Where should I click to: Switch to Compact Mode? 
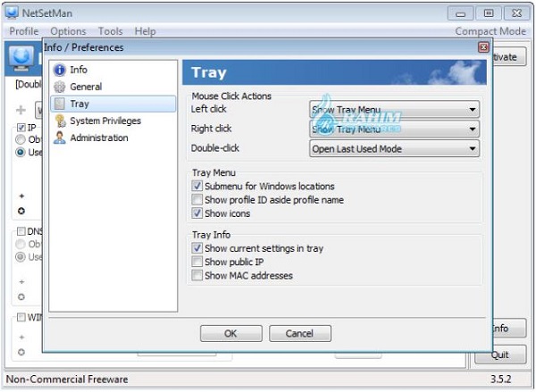click(490, 31)
